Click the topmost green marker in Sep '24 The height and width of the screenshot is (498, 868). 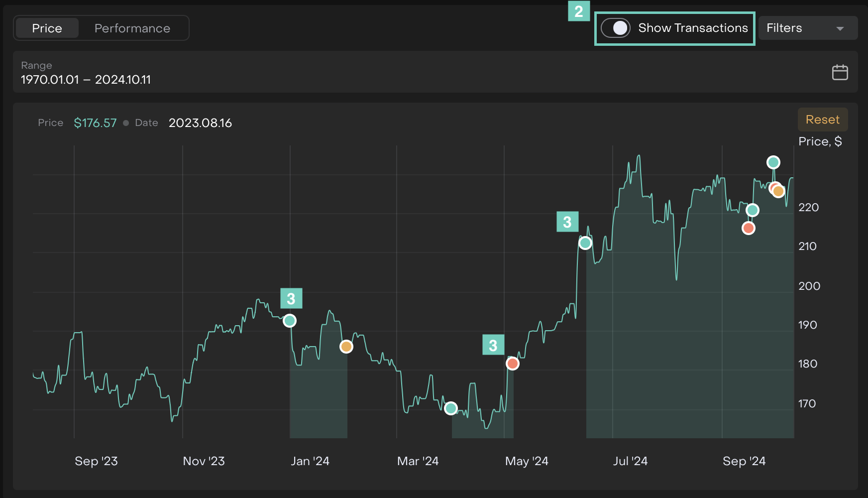(773, 162)
